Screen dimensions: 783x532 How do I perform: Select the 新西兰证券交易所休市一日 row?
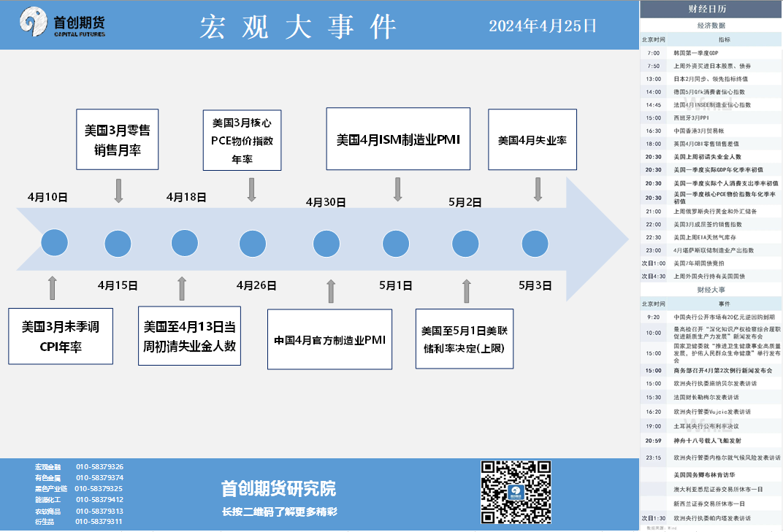711,504
